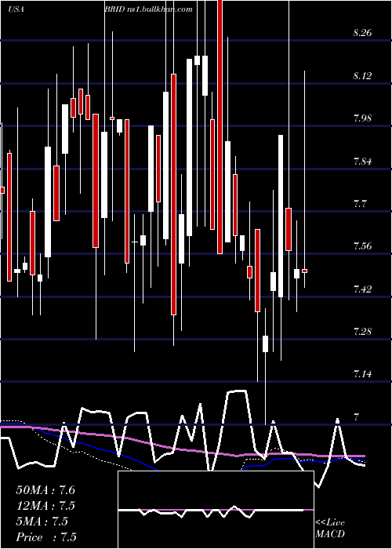Click the <<Live MACD label
The width and height of the screenshot is (392, 549).
330,529
